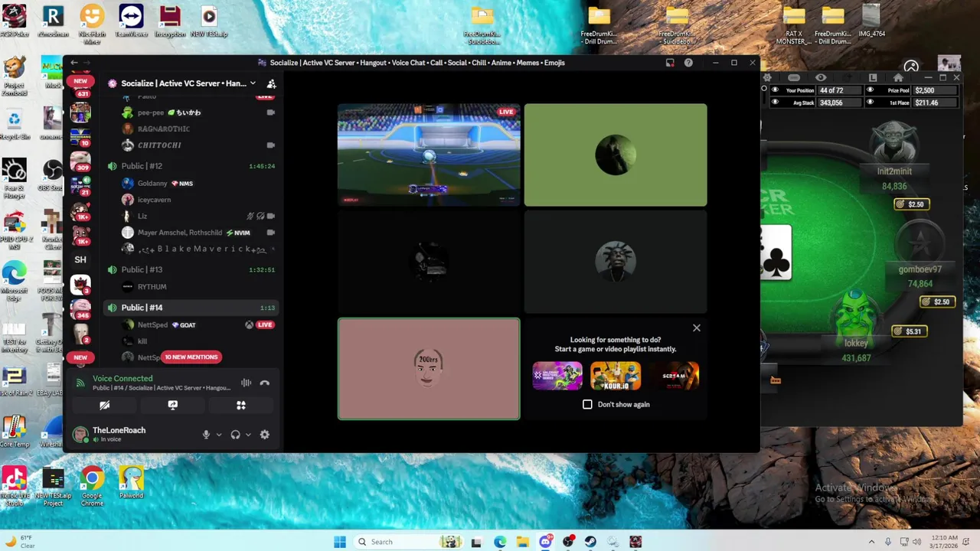Click poker toolbar L layout icon

pos(873,77)
